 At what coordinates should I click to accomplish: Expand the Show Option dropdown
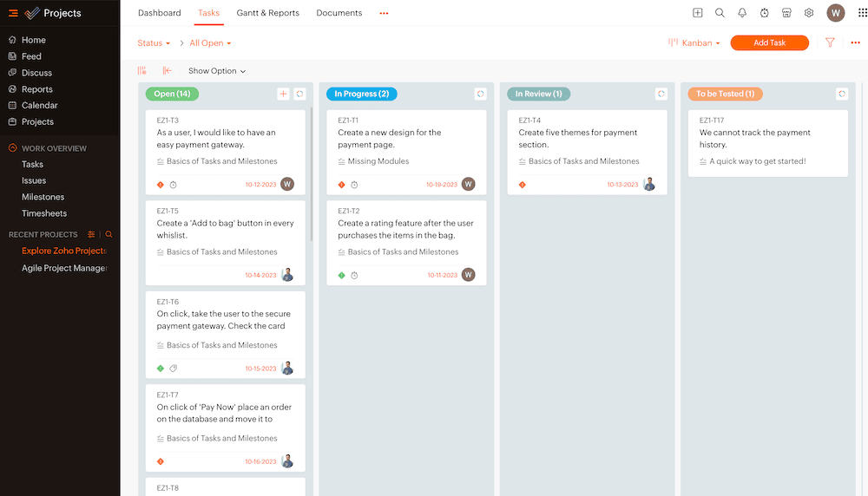point(217,71)
